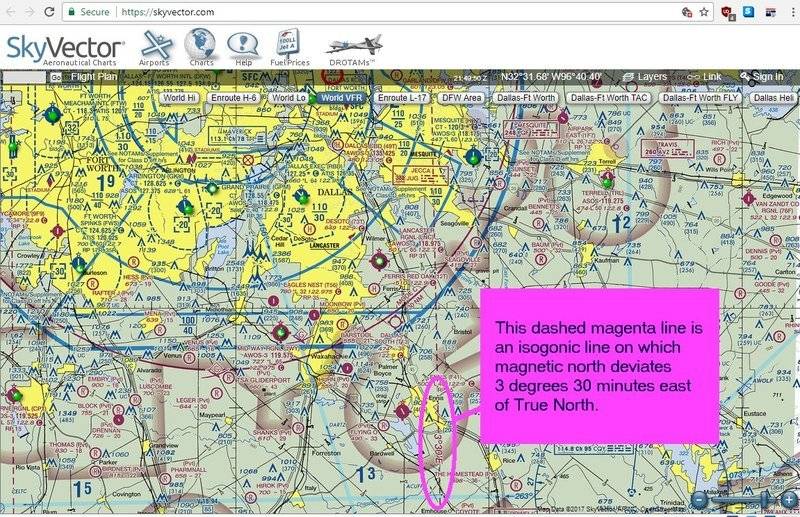Open the red shield ad-blocker extension
Screen dimensions: 800x517
click(x=728, y=12)
